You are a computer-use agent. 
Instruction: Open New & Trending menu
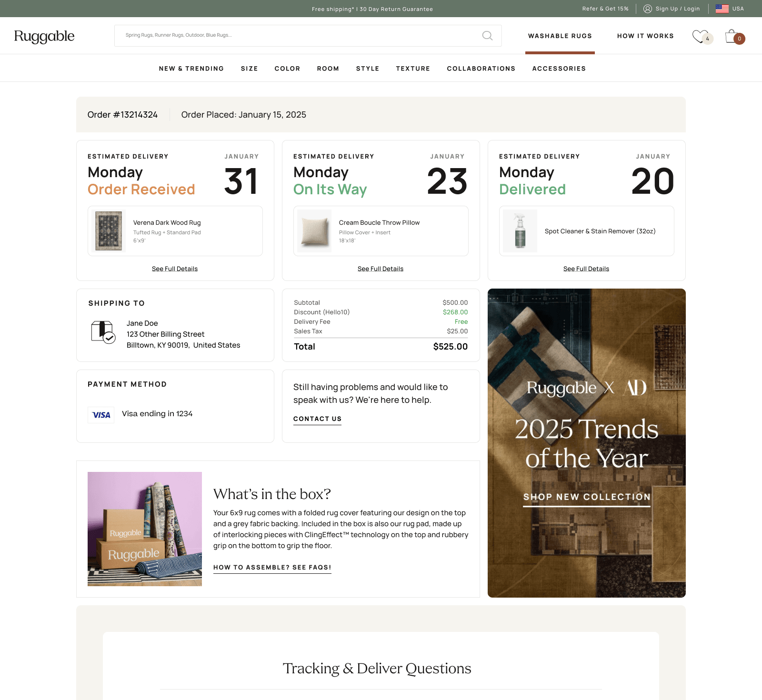(191, 69)
